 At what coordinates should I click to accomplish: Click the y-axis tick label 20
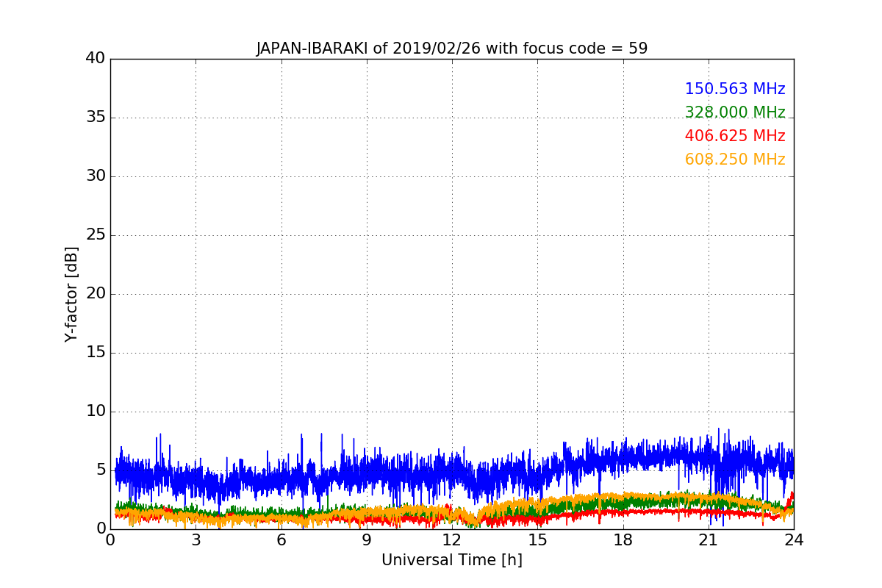click(96, 294)
